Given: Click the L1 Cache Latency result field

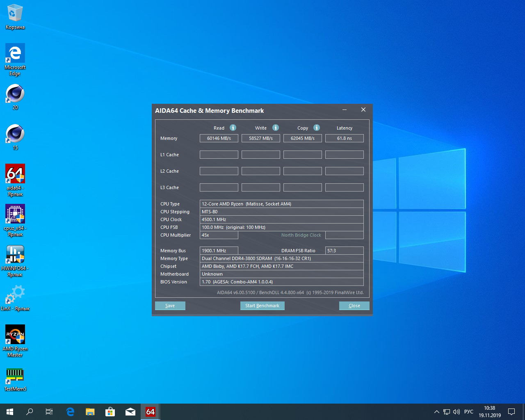Looking at the screenshot, I should 345,155.
